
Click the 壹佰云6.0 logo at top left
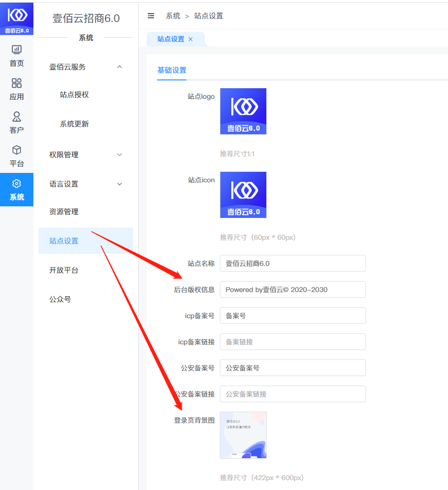17,18
